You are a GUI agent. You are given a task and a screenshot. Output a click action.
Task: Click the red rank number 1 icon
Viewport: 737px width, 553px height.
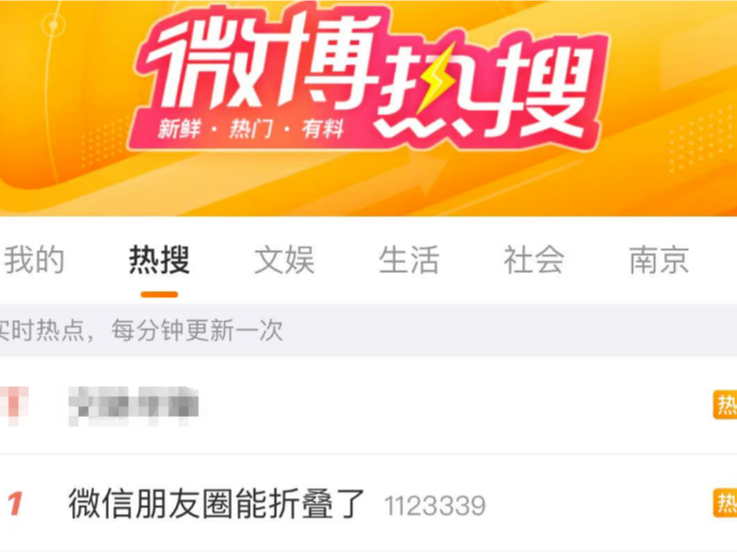15,504
